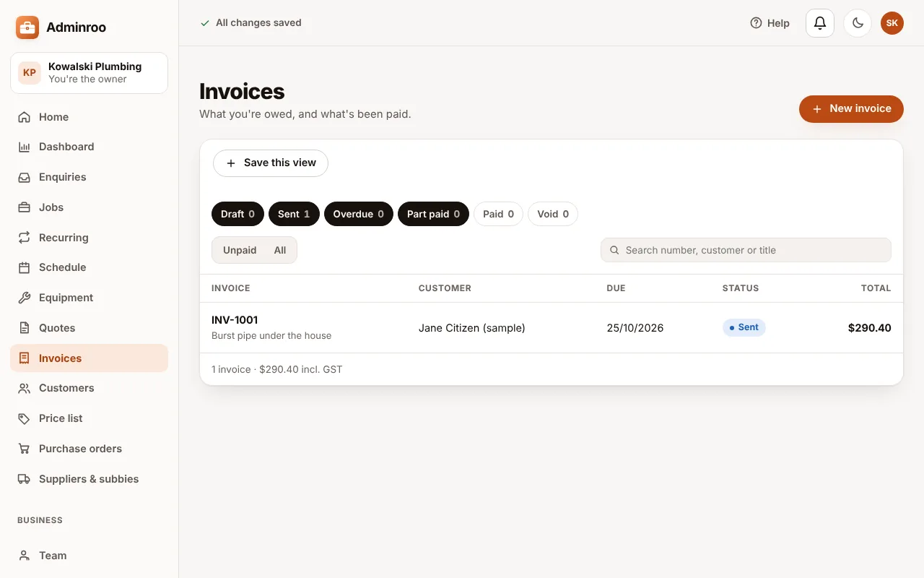Click the Help question mark icon
Image resolution: width=924 pixels, height=578 pixels.
pyautogui.click(x=756, y=23)
